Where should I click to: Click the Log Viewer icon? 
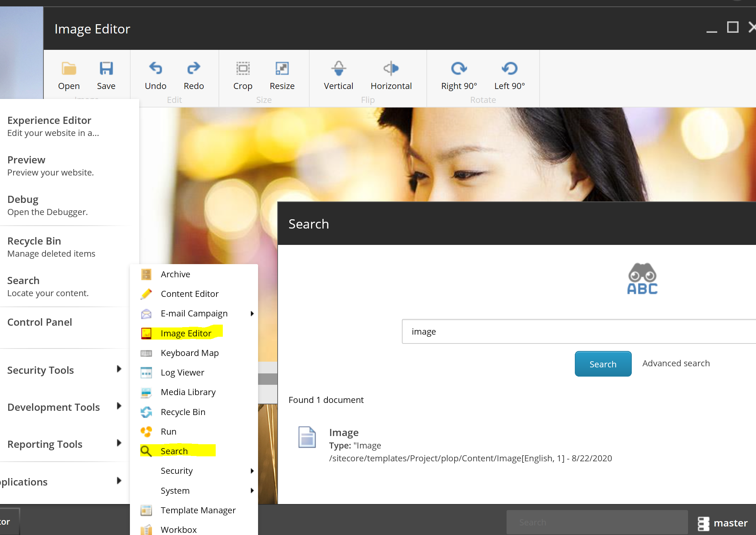pyautogui.click(x=146, y=373)
